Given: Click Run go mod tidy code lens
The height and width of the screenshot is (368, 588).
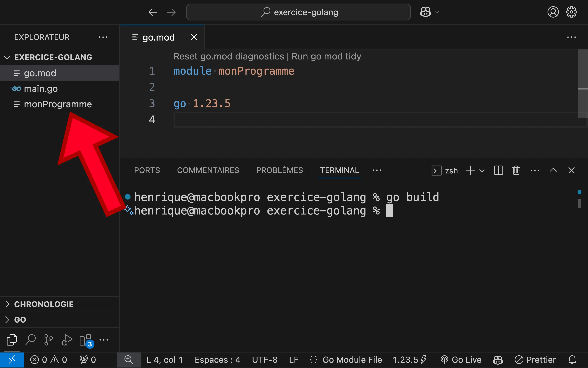Looking at the screenshot, I should tap(326, 56).
